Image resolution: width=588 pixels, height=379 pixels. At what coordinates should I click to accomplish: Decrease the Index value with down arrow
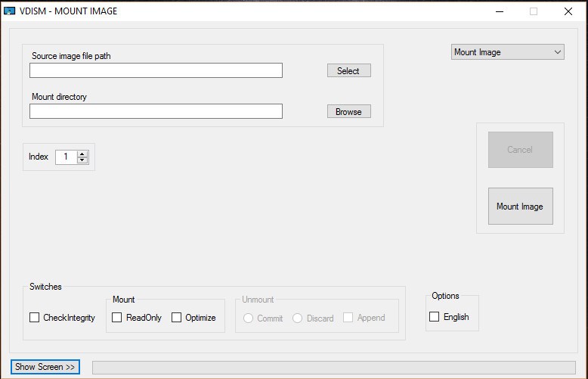pos(82,160)
